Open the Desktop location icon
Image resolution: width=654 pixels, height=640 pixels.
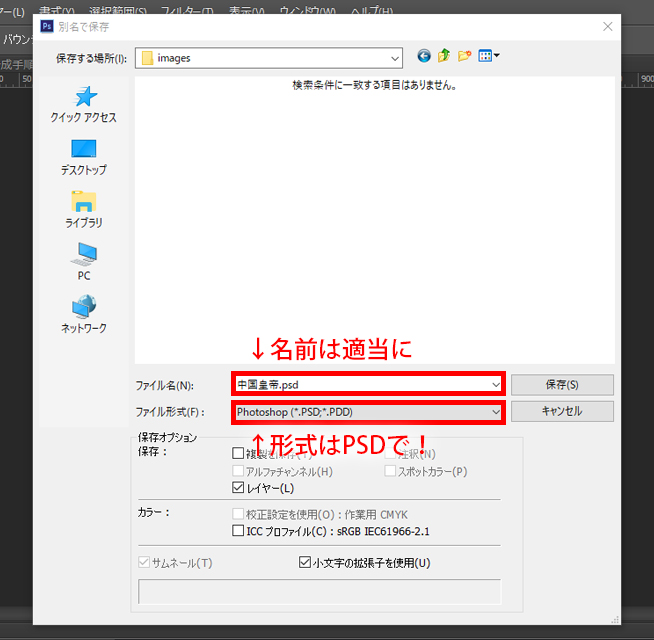(x=84, y=149)
